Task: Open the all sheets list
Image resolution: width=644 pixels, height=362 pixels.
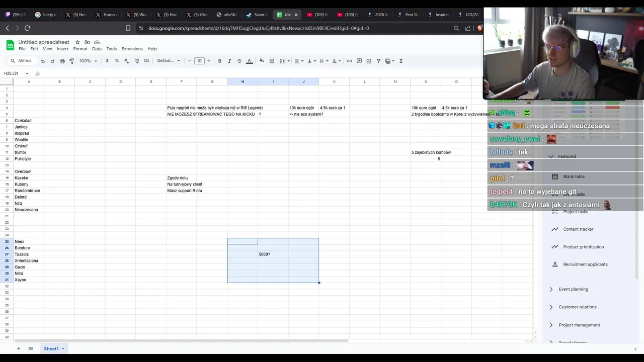Action: 31,348
